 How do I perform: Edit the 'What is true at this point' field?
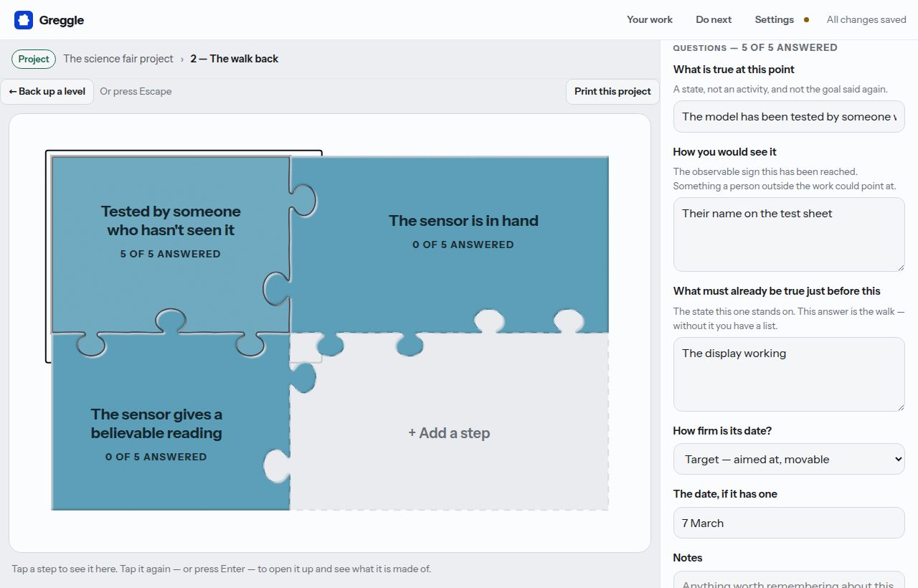click(789, 116)
